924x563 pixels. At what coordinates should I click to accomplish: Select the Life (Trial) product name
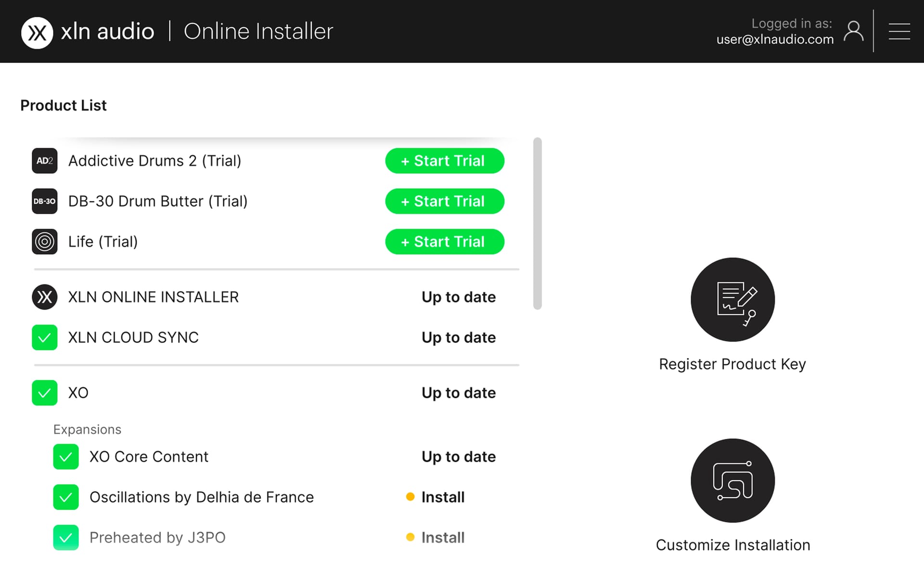coord(103,242)
